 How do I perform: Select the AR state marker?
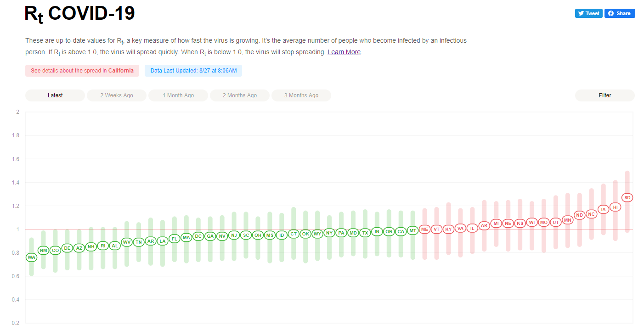click(x=151, y=241)
